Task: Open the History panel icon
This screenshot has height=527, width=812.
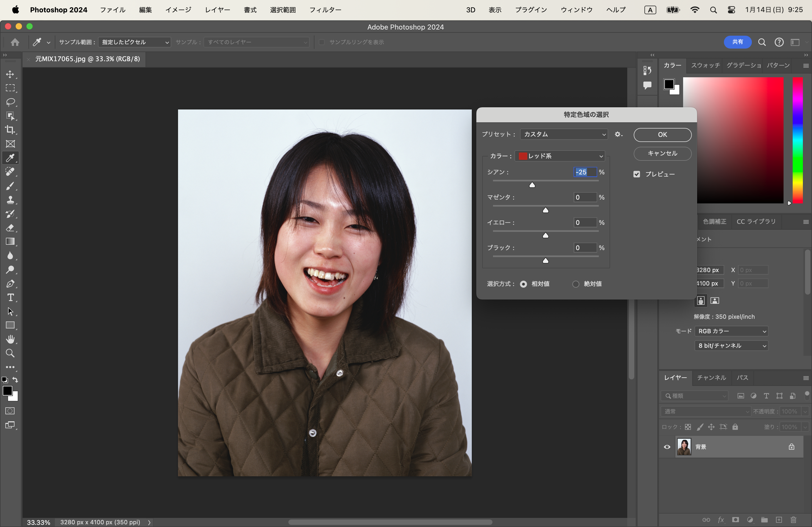Action: 647,70
